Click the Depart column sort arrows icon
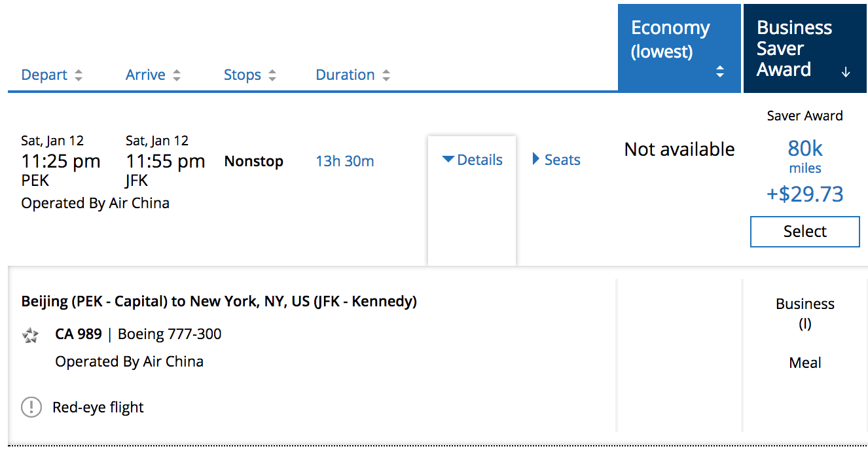The width and height of the screenshot is (868, 453). tap(79, 75)
